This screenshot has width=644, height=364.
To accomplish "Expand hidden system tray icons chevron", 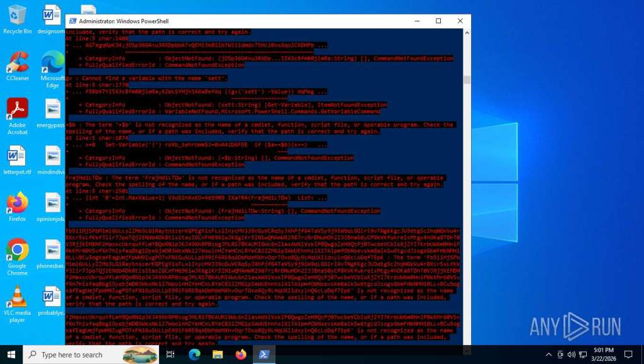I will tap(548, 355).
